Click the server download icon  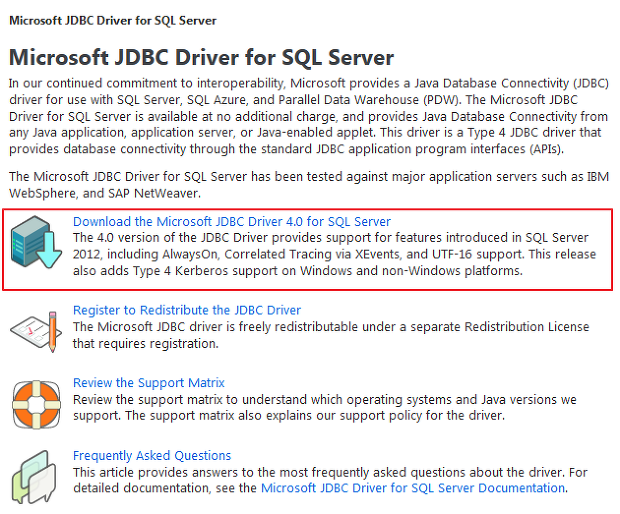[x=36, y=242]
